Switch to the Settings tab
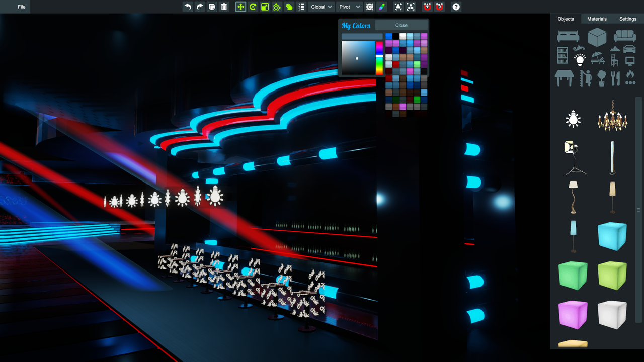644x362 pixels. tap(628, 19)
